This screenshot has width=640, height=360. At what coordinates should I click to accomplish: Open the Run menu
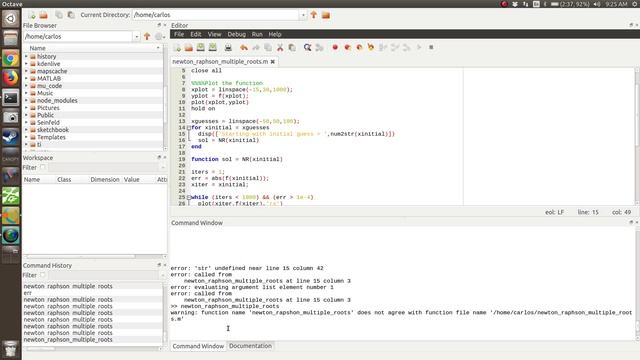point(257,34)
